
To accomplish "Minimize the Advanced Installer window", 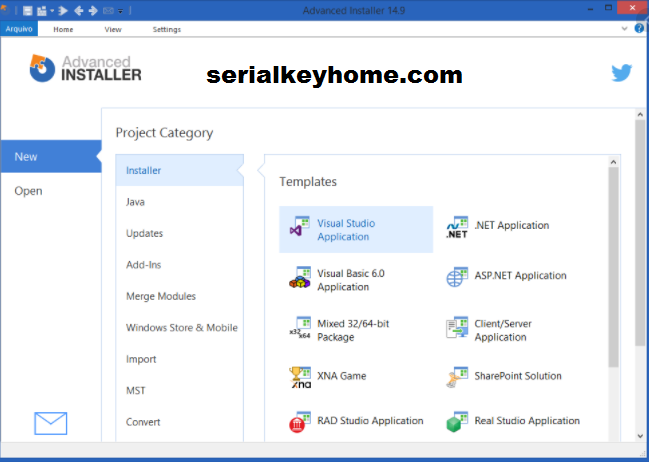I will coord(591,8).
